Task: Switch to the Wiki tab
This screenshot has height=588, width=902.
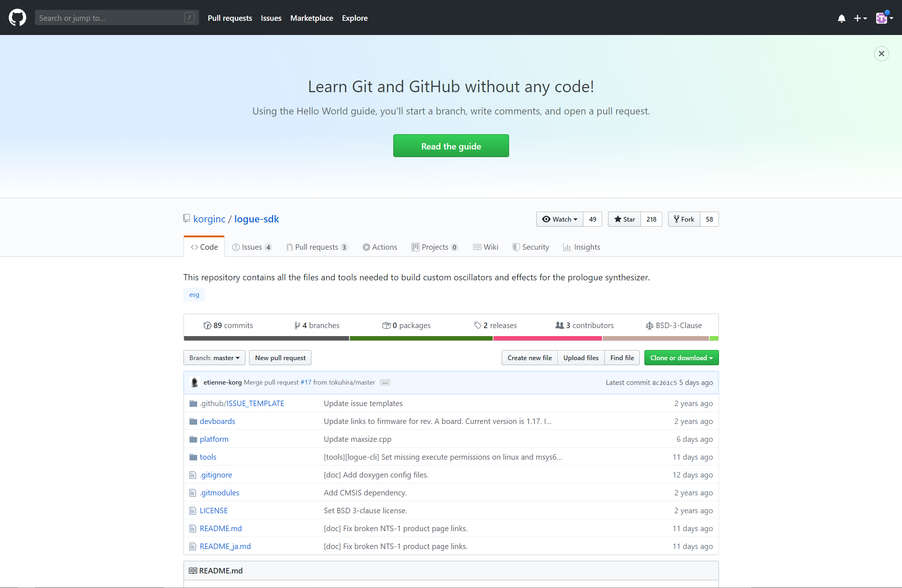Action: click(485, 247)
